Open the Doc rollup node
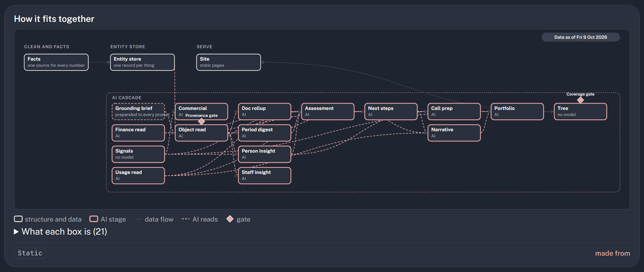The width and height of the screenshot is (644, 272). pyautogui.click(x=264, y=112)
